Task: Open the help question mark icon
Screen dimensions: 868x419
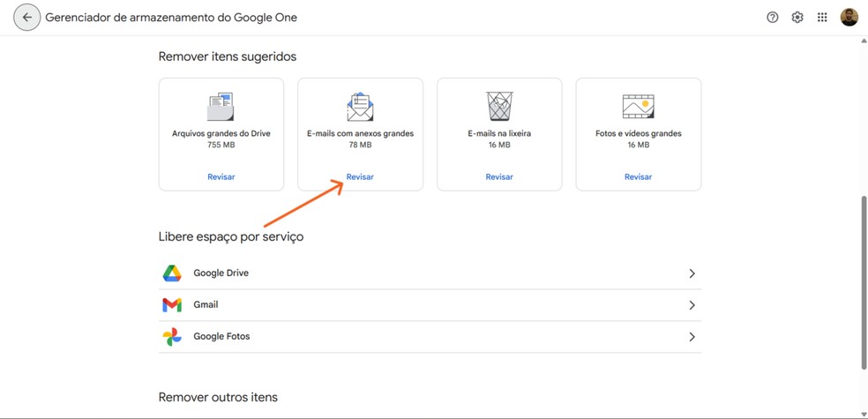Action: (x=772, y=17)
